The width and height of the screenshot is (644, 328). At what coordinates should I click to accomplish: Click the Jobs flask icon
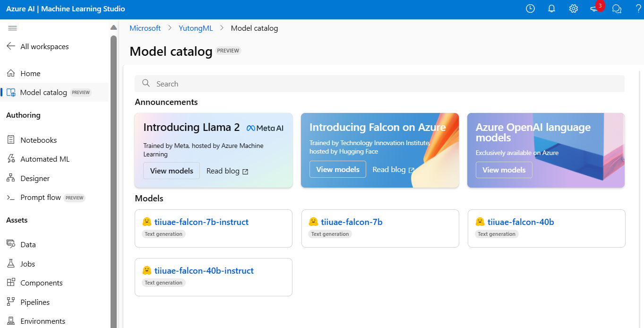point(11,264)
